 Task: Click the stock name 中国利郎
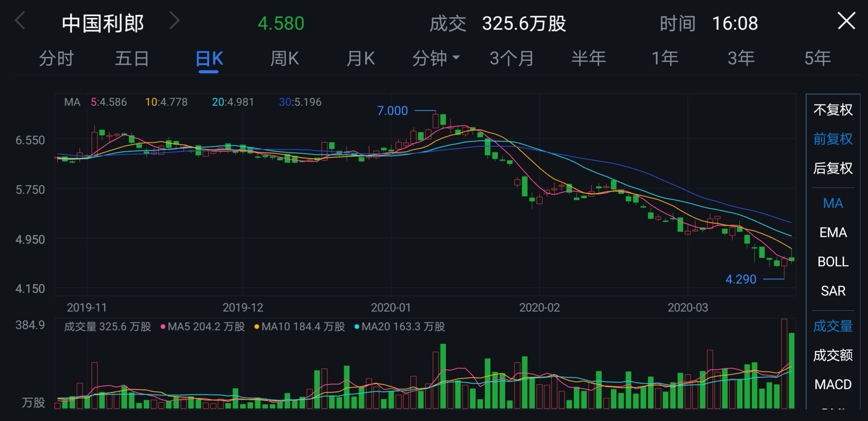point(103,23)
